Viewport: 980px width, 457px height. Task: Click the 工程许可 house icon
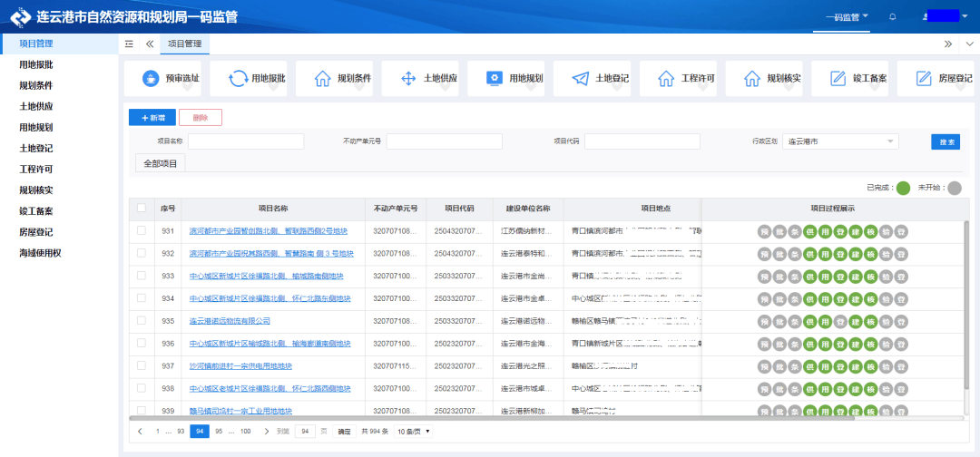666,79
